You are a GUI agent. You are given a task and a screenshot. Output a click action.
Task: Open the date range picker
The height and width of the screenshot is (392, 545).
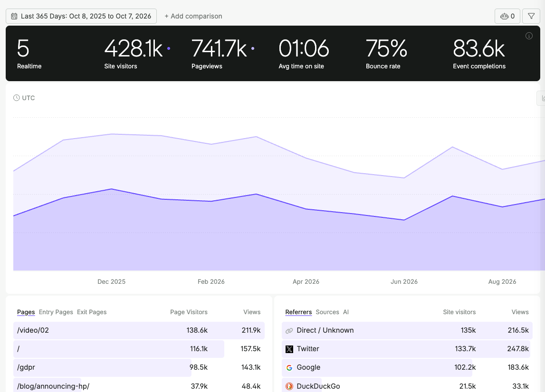pos(81,16)
